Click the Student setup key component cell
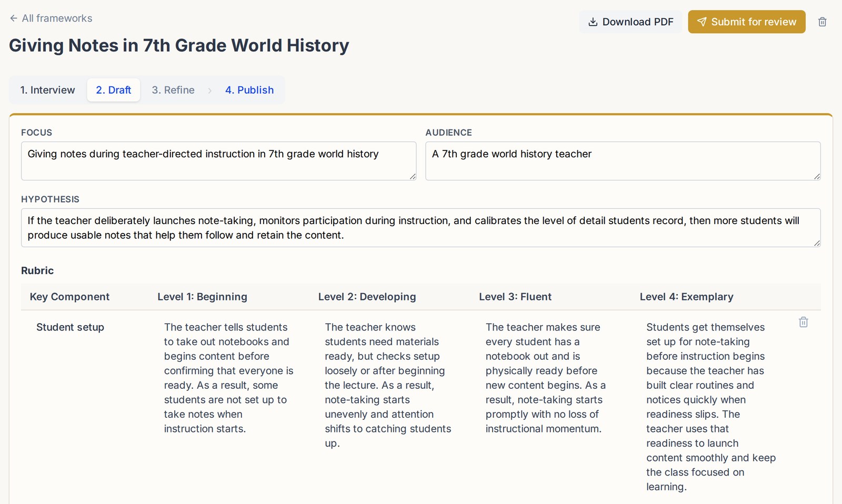 (x=71, y=327)
